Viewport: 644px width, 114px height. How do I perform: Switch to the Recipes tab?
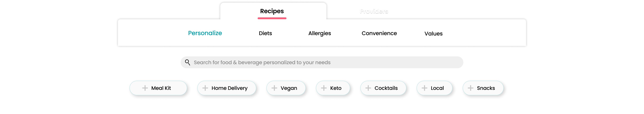tap(272, 11)
